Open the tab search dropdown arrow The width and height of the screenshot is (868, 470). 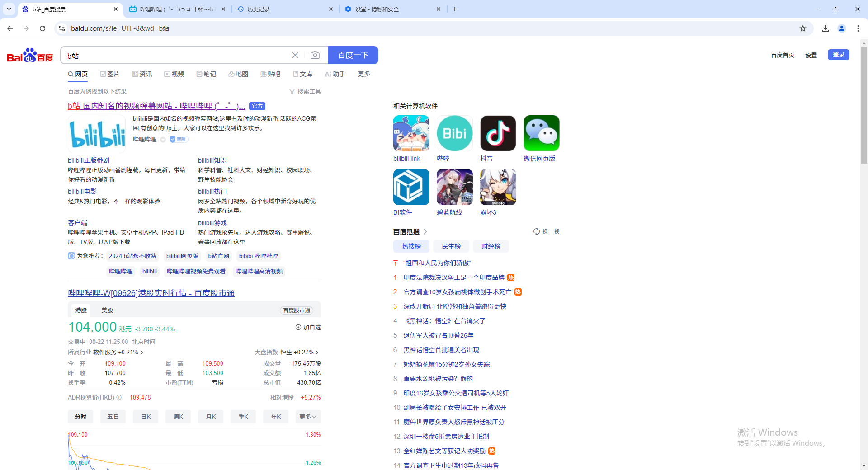9,9
